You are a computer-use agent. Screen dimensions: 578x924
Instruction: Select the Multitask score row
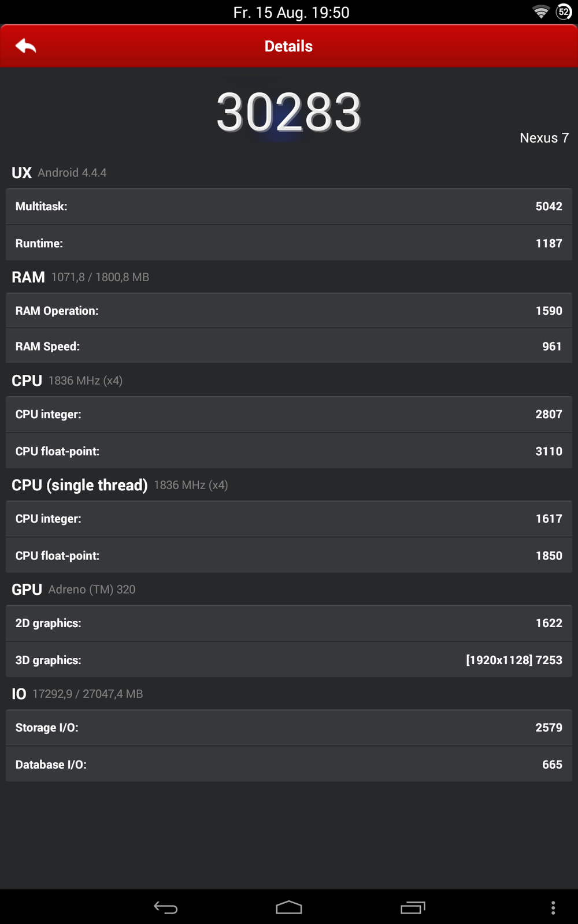click(289, 206)
